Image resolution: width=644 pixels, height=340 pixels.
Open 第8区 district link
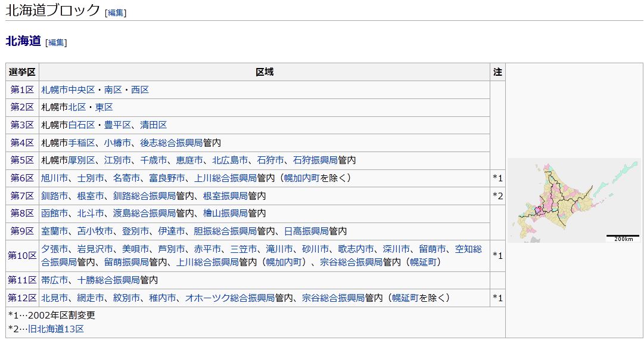point(22,213)
